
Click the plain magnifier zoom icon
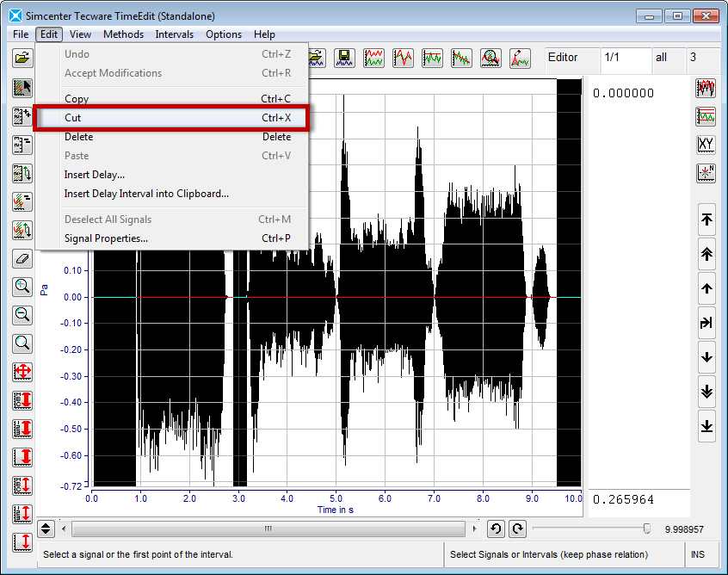22,343
